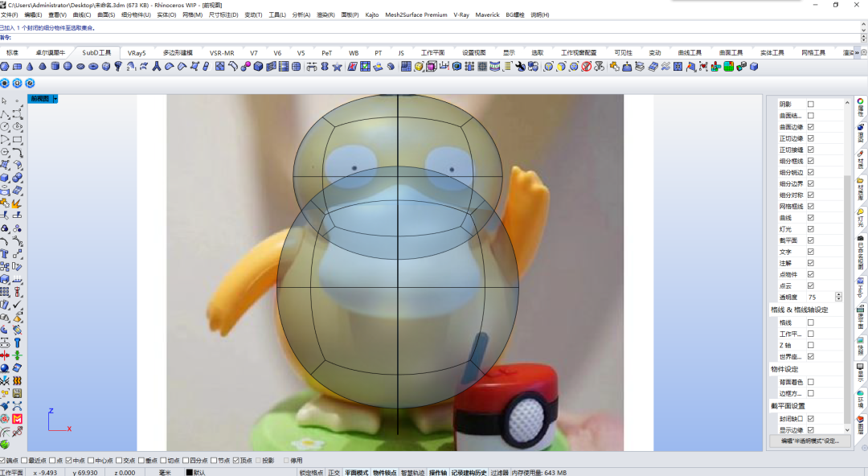Viewport: 868px width, 476px height.
Task: Toggle the 背面着色 checkbox
Action: 810,382
